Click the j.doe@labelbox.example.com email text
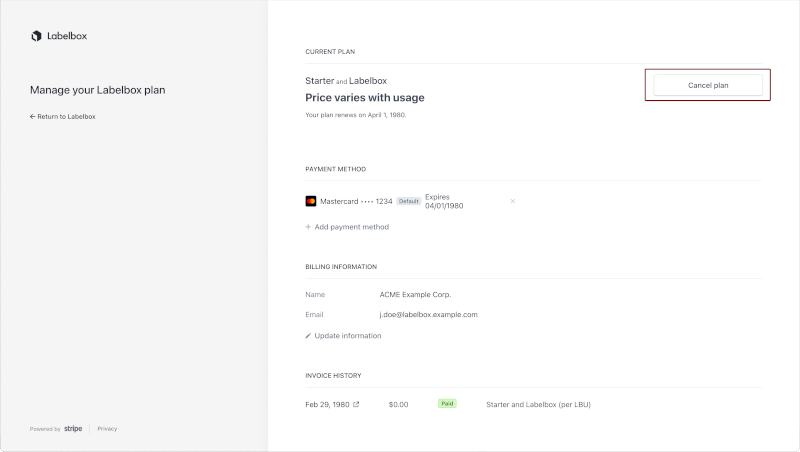Image resolution: width=800 pixels, height=452 pixels. pyautogui.click(x=429, y=315)
